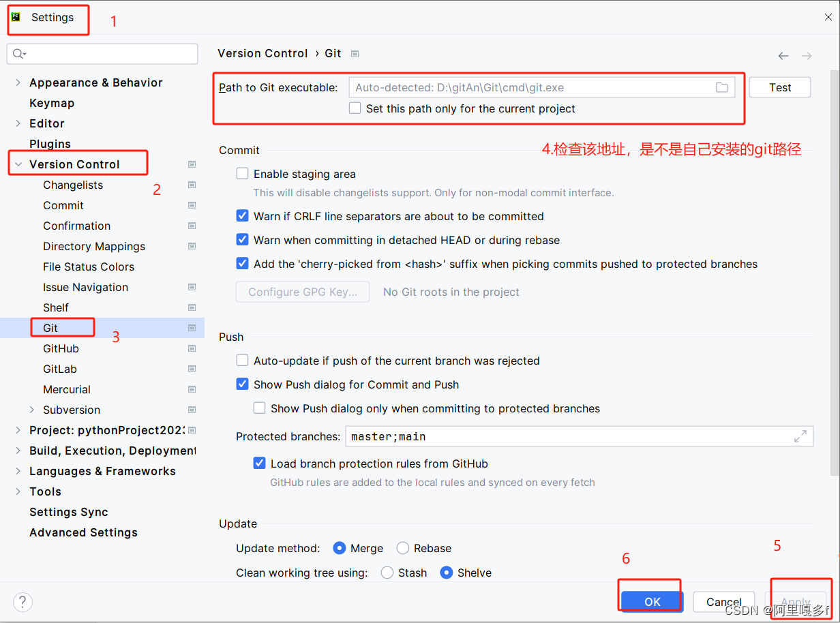Expand Languages & Frameworks section
The height and width of the screenshot is (623, 840).
tap(18, 471)
